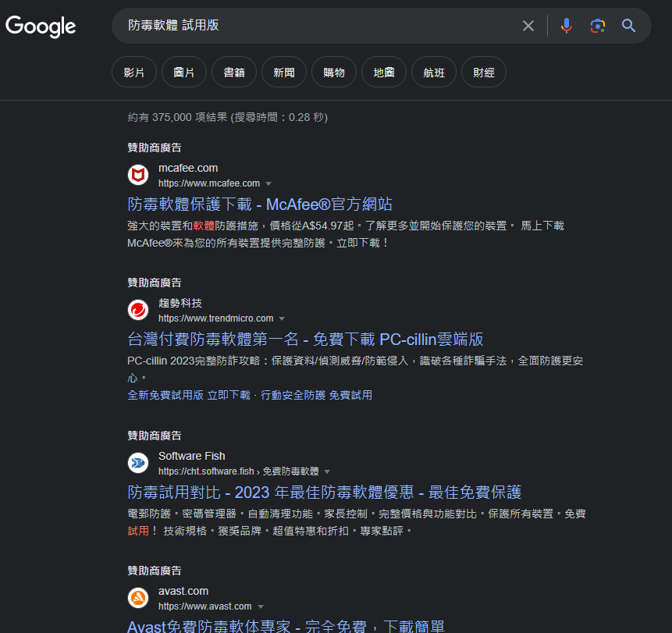The image size is (672, 633).
Task: Switch to the 影片 filter tab
Action: click(x=134, y=72)
